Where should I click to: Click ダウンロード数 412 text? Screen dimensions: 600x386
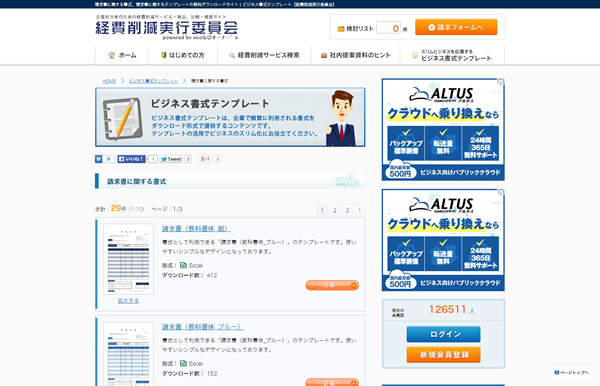(189, 275)
